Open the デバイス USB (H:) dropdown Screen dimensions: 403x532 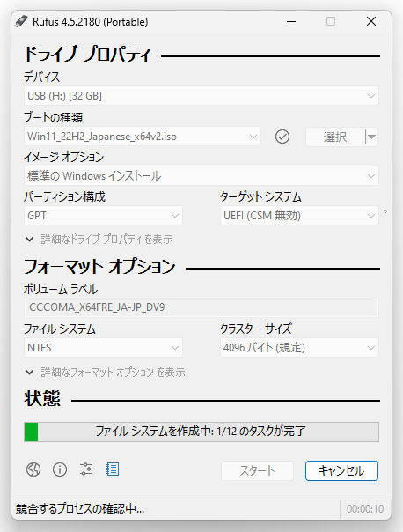201,96
